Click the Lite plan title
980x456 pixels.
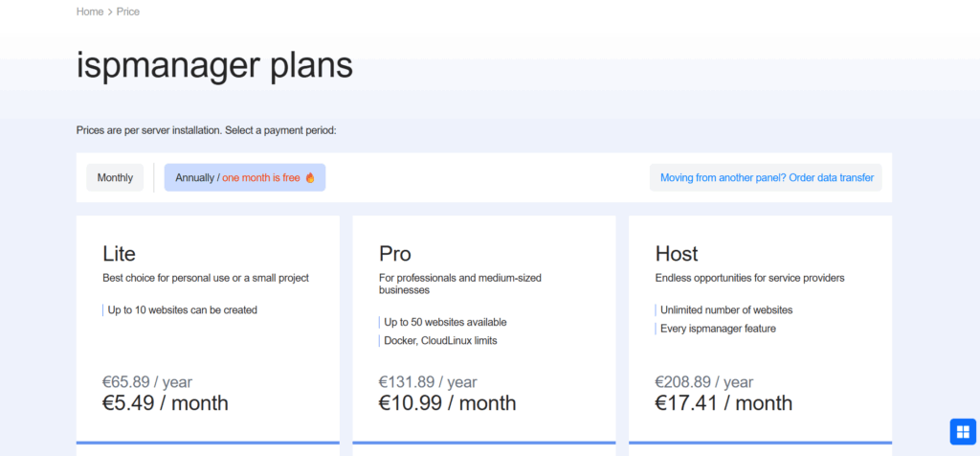coord(120,254)
